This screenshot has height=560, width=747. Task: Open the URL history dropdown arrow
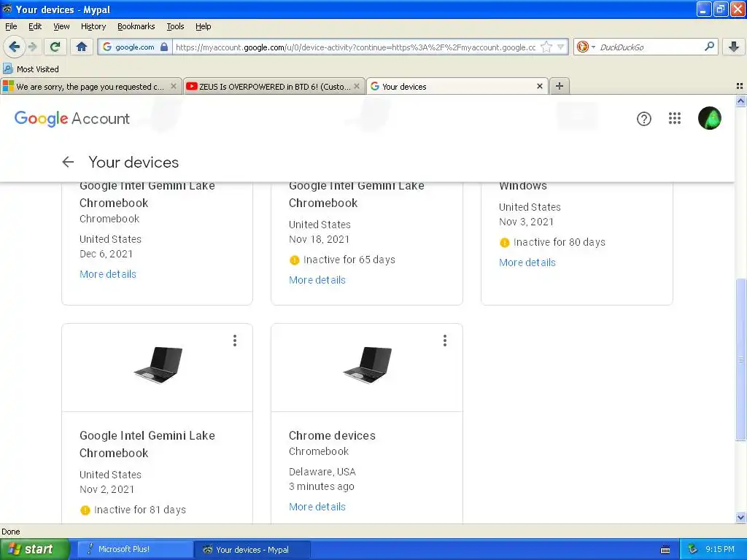tap(561, 47)
